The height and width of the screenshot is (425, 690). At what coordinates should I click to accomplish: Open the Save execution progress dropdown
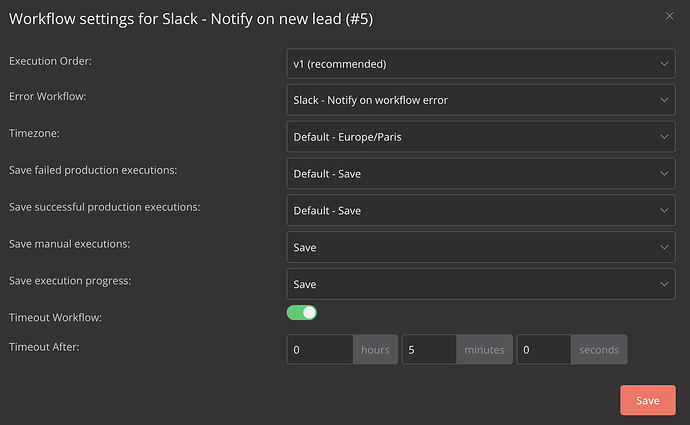tap(481, 284)
